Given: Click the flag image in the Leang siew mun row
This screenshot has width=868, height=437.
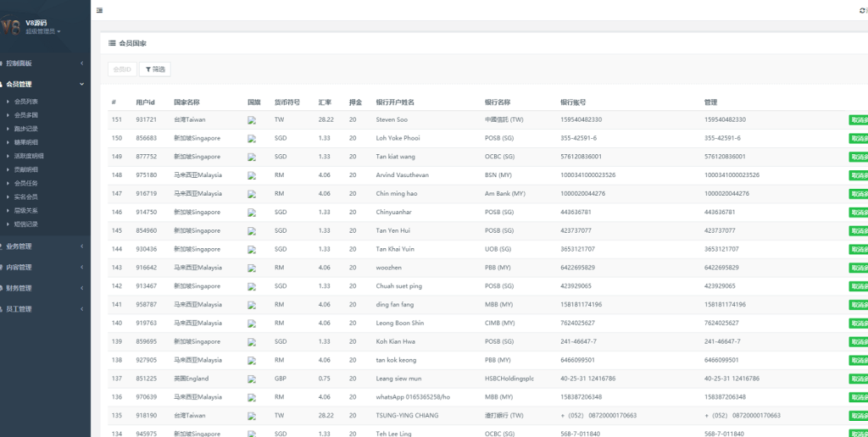Looking at the screenshot, I should tap(252, 379).
